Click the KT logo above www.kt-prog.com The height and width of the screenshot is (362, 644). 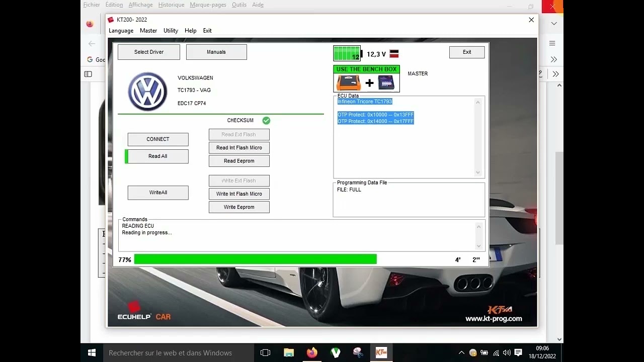tap(500, 310)
